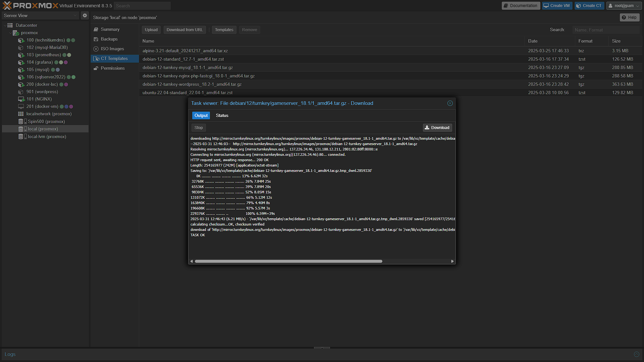Switch to the Status tab

tap(222, 115)
